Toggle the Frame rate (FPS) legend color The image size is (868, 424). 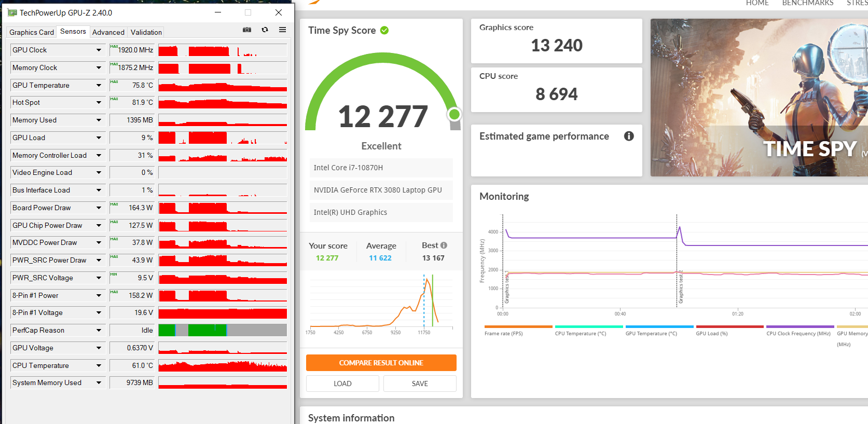point(518,326)
